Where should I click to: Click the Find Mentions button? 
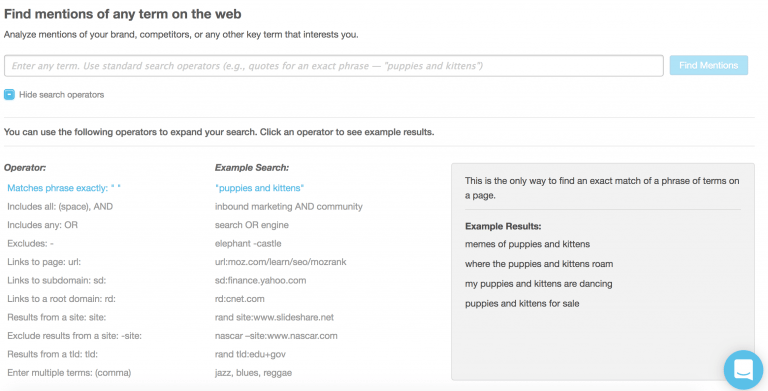708,65
